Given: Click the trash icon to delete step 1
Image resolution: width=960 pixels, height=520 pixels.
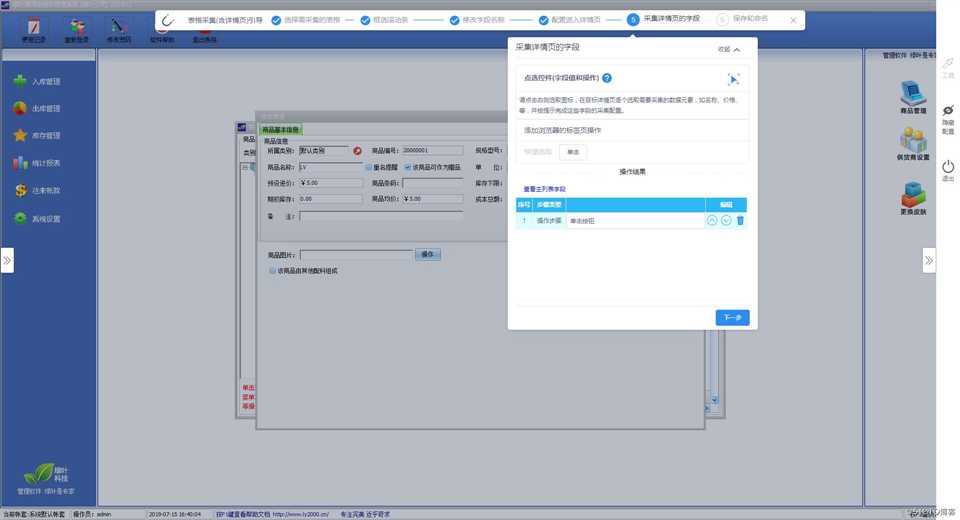Looking at the screenshot, I should click(740, 220).
